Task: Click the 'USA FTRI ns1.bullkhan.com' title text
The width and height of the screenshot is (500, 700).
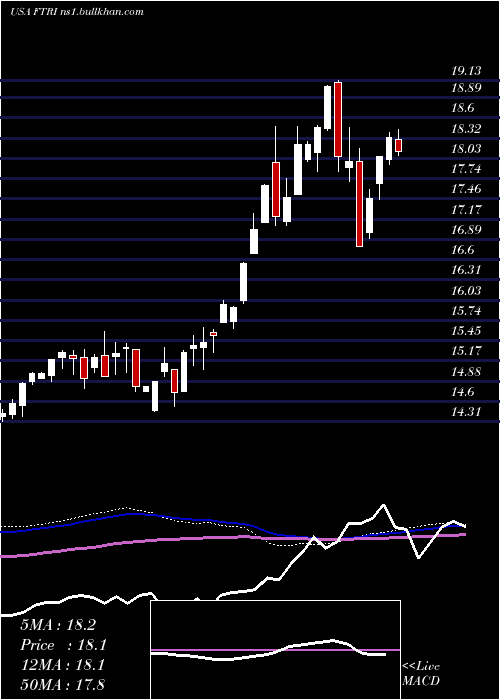Action: 77,12
